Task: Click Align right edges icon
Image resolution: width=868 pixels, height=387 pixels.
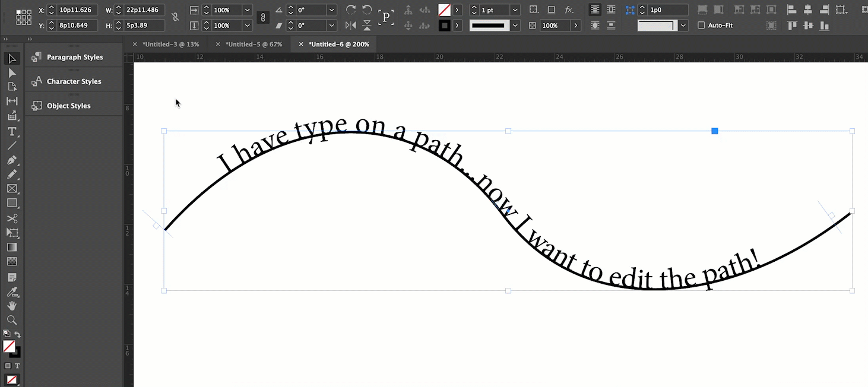Action: point(824,9)
